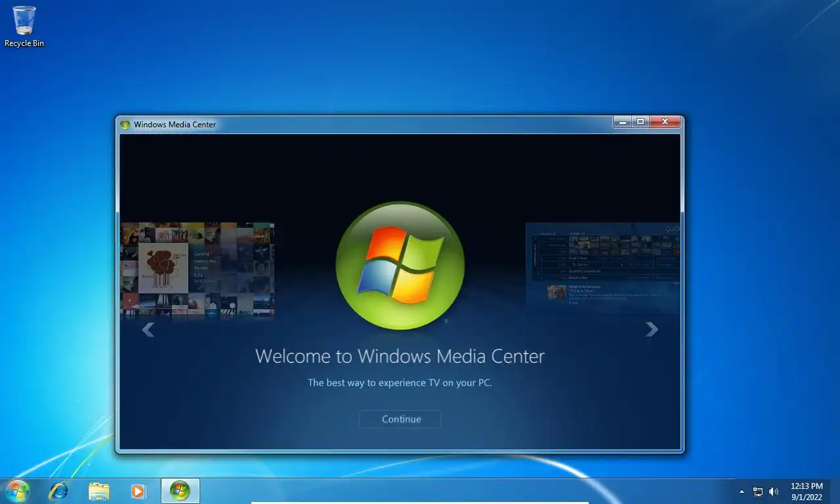
Task: Open the Recycle Bin on desktop
Action: 24,27
